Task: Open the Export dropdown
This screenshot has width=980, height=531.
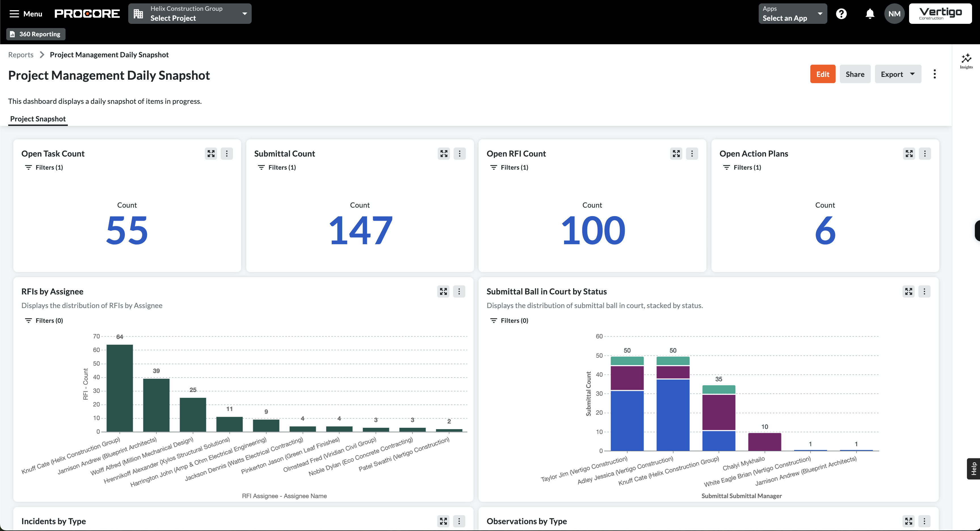Action: point(898,74)
